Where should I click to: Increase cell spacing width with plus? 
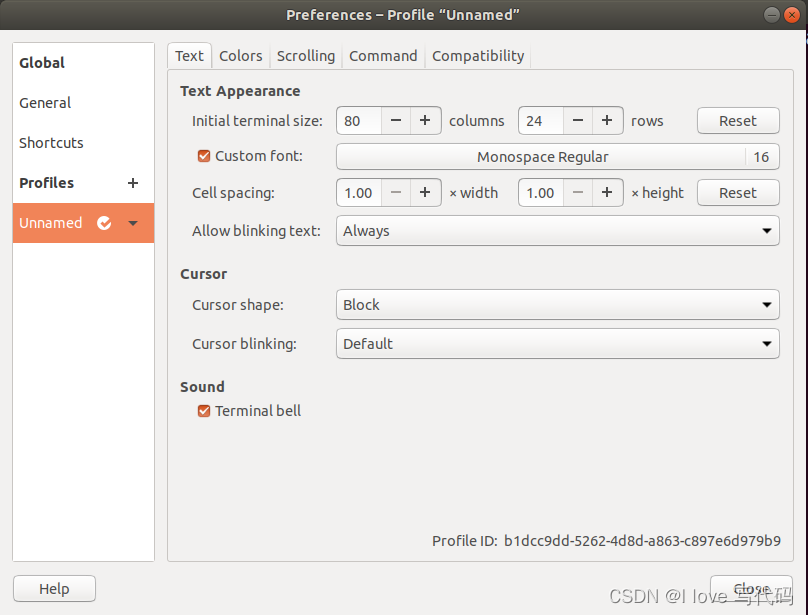(x=425, y=193)
